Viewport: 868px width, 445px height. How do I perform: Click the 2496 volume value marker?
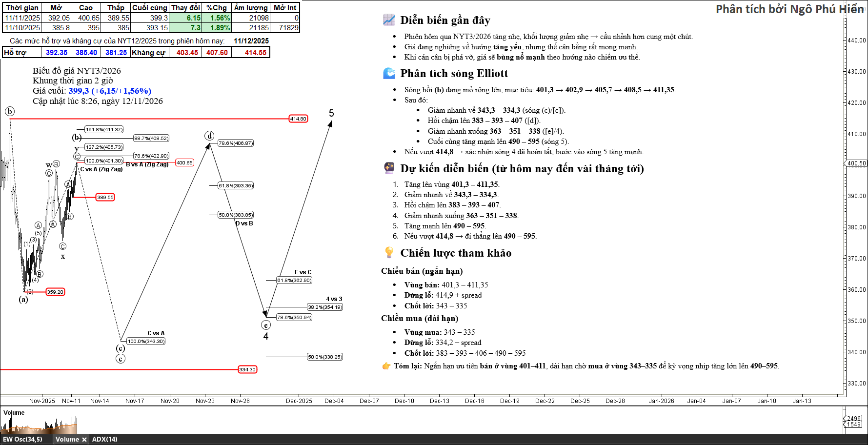[x=853, y=418]
